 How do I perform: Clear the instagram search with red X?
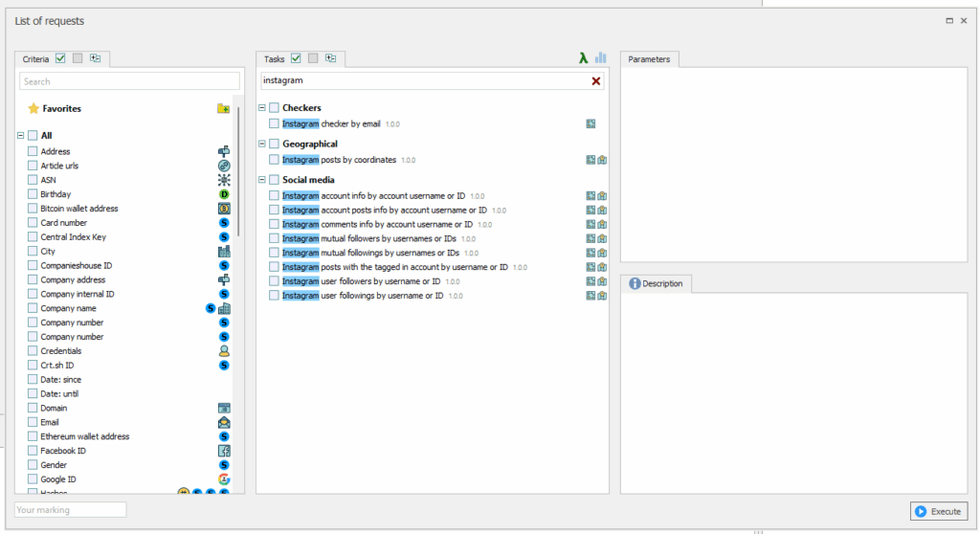click(x=595, y=80)
